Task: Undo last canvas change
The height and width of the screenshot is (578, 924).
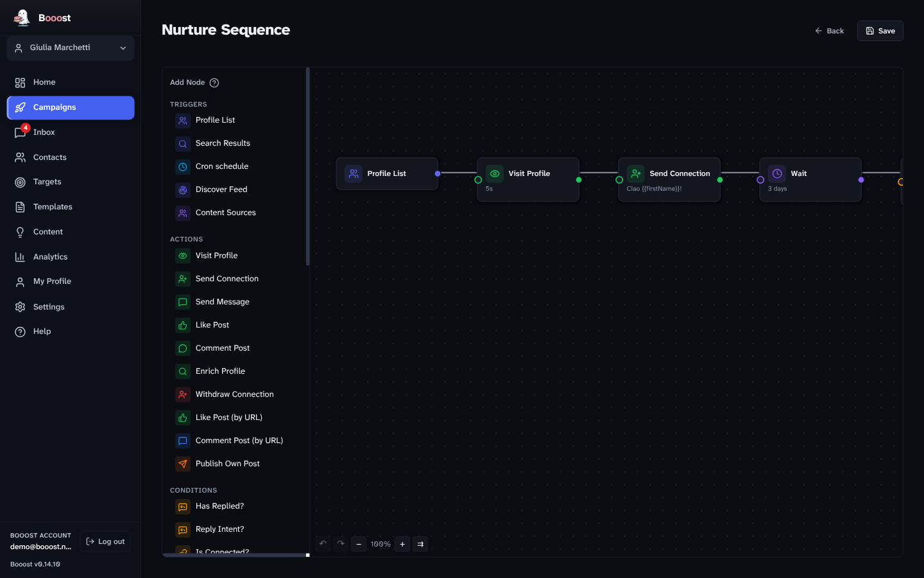Action: click(323, 544)
